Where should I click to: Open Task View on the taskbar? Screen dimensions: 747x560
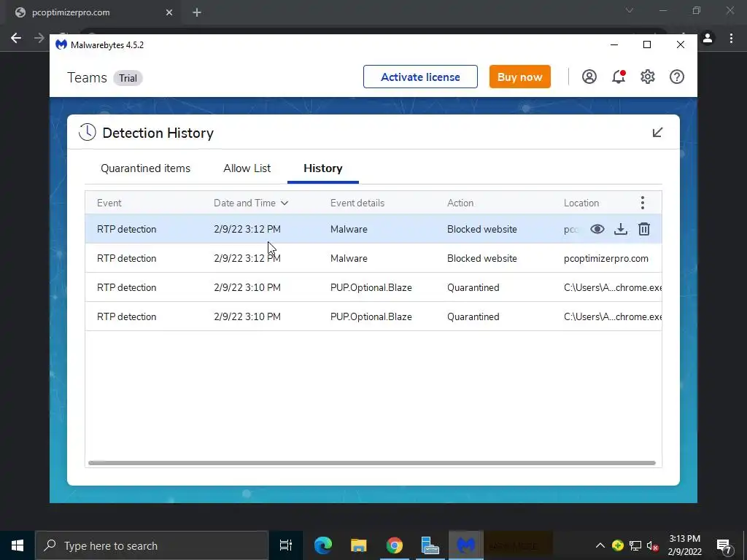285,545
